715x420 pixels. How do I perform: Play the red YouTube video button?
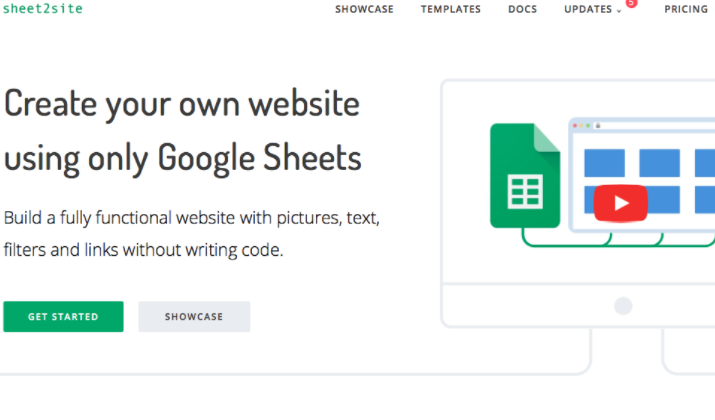[x=620, y=203]
